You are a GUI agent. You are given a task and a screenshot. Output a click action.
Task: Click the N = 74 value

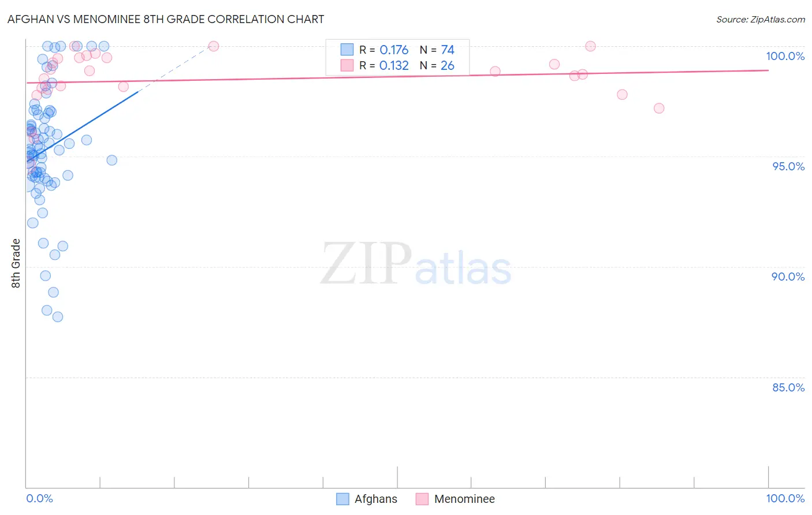pyautogui.click(x=437, y=50)
